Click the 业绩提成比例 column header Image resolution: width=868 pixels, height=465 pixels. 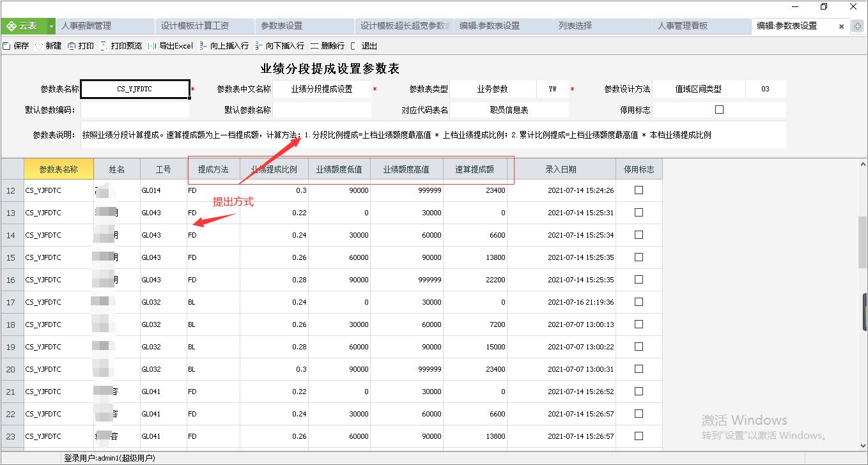(274, 169)
